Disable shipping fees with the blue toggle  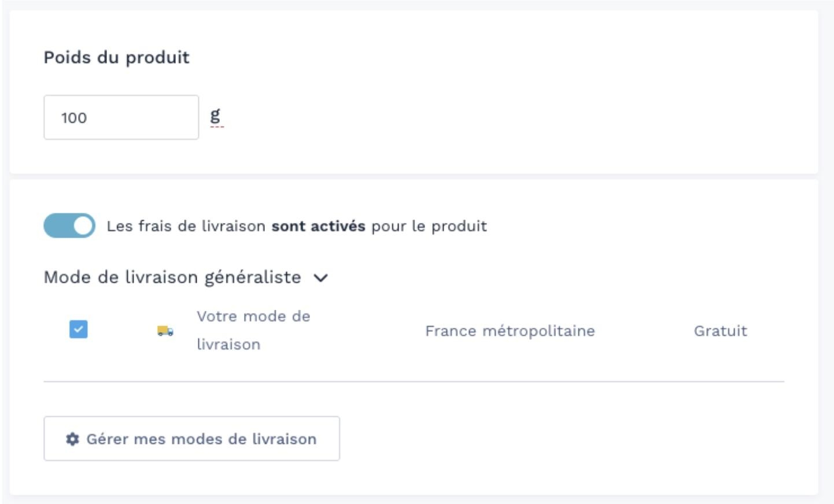pyautogui.click(x=69, y=226)
